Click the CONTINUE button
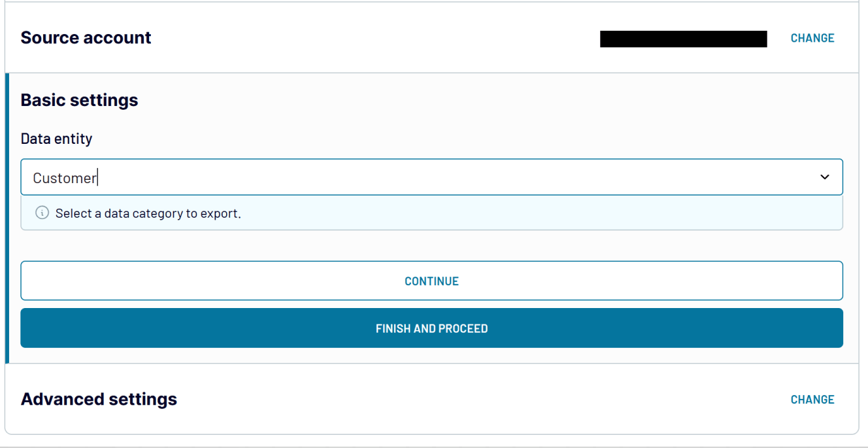The height and width of the screenshot is (448, 868). (x=431, y=281)
